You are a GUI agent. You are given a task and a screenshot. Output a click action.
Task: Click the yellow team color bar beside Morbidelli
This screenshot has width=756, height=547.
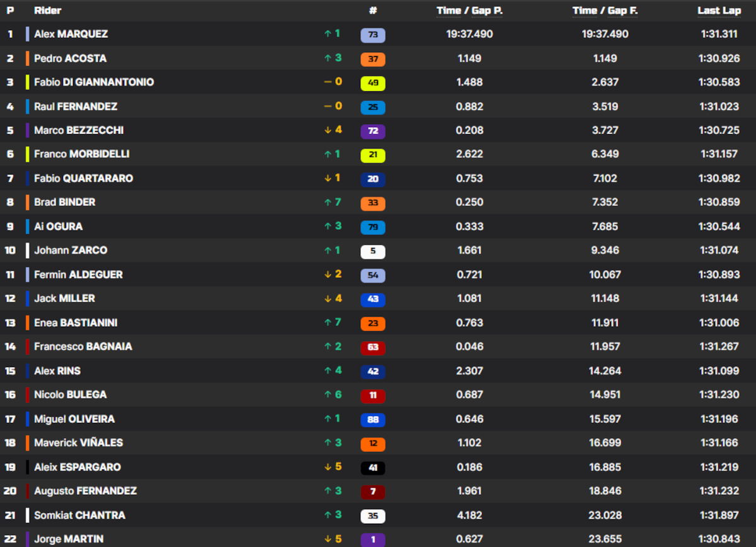click(28, 154)
